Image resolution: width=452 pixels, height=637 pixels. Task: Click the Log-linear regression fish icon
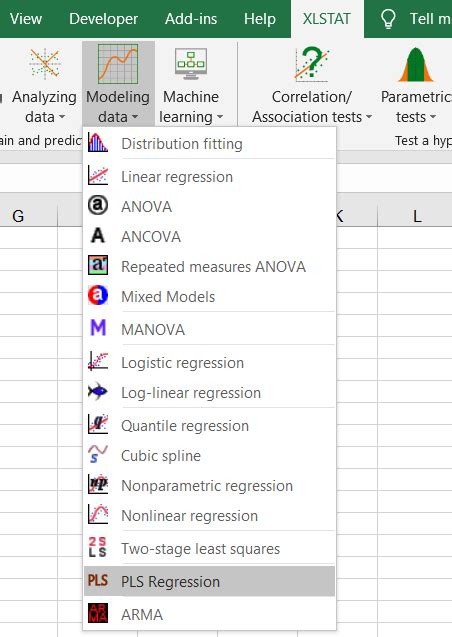[98, 392]
